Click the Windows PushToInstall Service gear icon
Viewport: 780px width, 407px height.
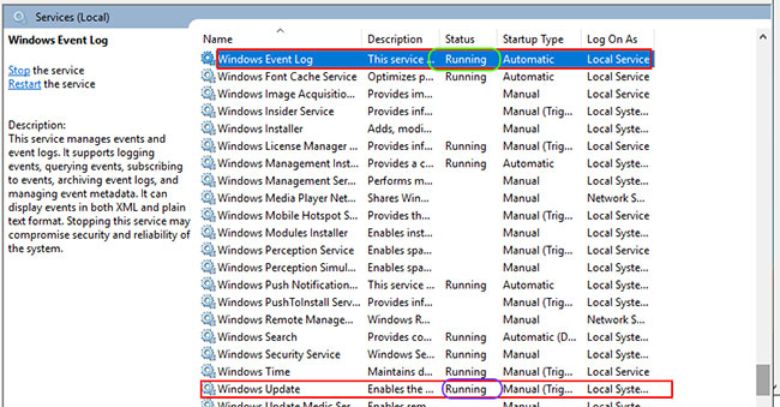(x=208, y=302)
